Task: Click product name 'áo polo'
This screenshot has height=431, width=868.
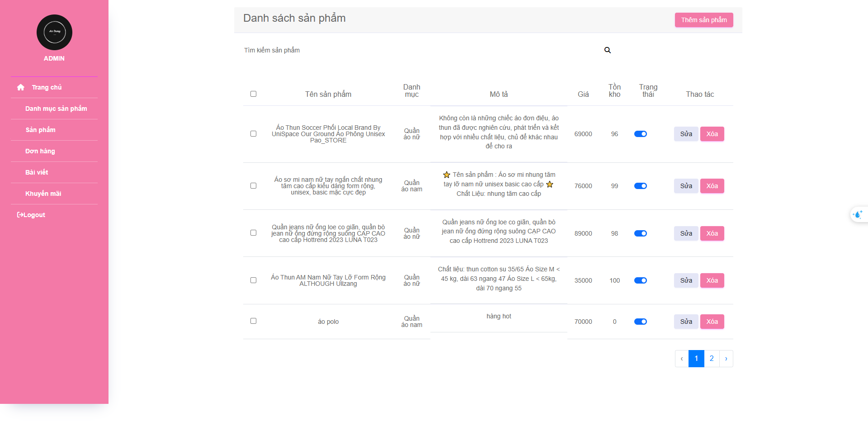Action: (328, 322)
